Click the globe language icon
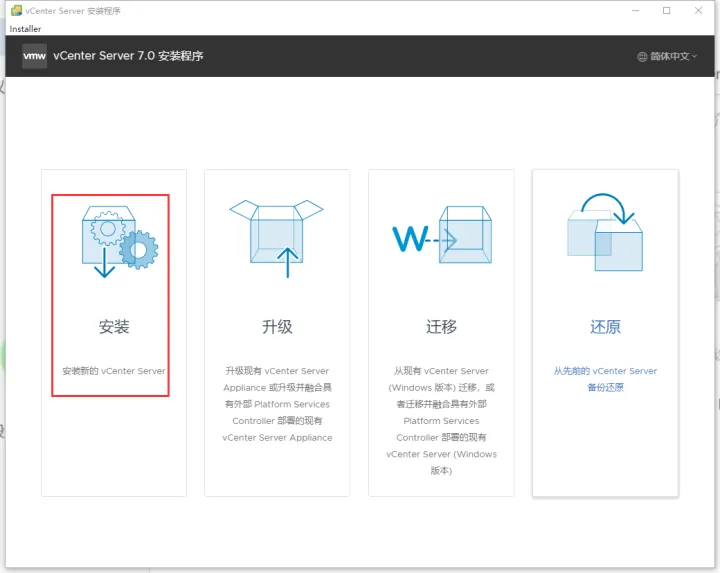The width and height of the screenshot is (720, 573). point(642,56)
